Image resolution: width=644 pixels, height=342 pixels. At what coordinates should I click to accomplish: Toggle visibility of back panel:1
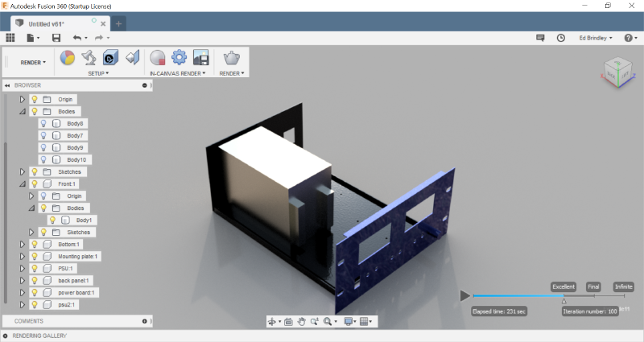[35, 280]
